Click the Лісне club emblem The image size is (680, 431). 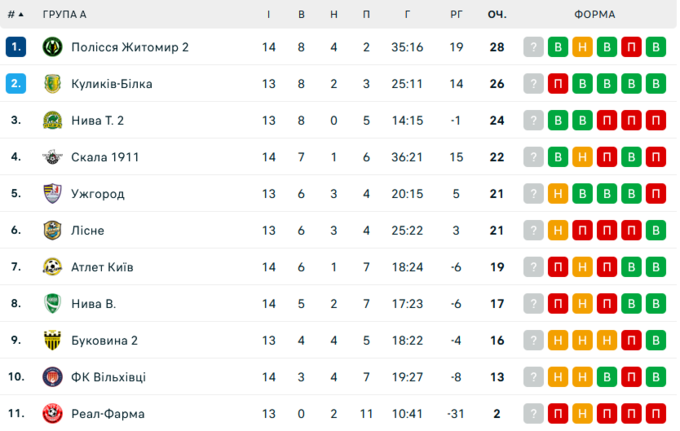pos(53,230)
